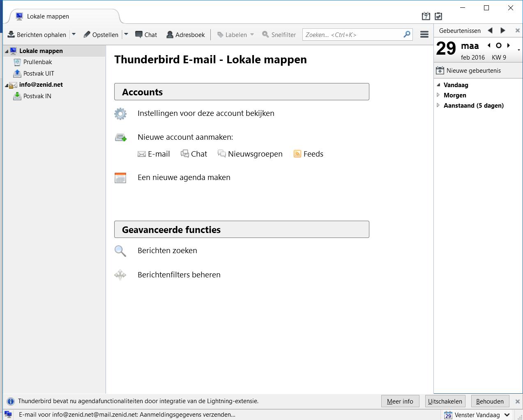The width and height of the screenshot is (523, 420).
Task: Create a new E-mail account
Action: pyautogui.click(x=154, y=154)
